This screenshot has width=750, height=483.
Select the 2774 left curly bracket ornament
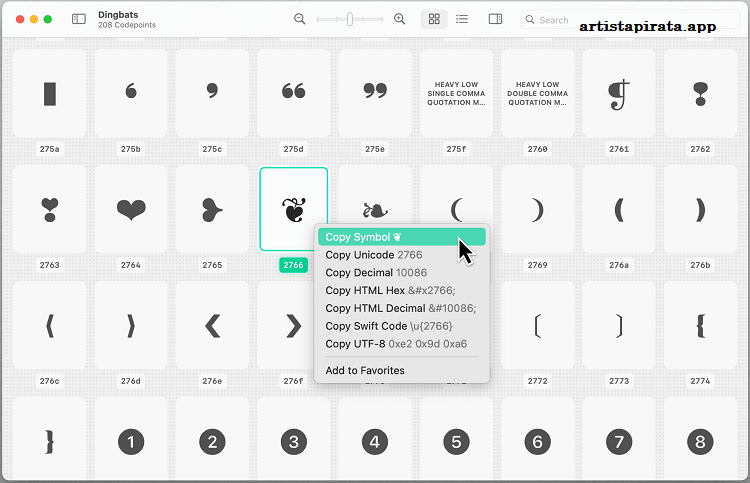[700, 326]
